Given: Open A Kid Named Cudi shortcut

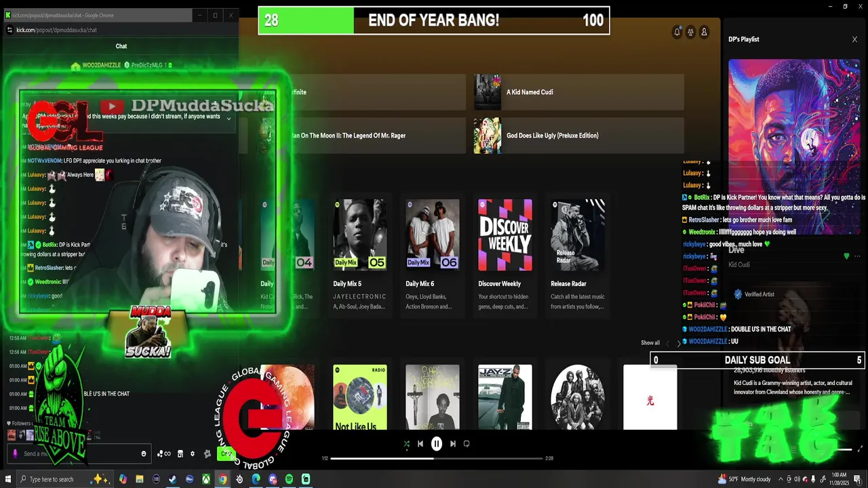Looking at the screenshot, I should point(579,92).
